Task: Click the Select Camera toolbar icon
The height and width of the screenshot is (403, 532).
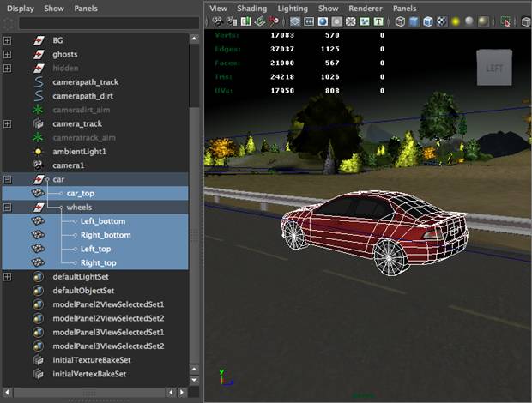Action: tap(217, 21)
